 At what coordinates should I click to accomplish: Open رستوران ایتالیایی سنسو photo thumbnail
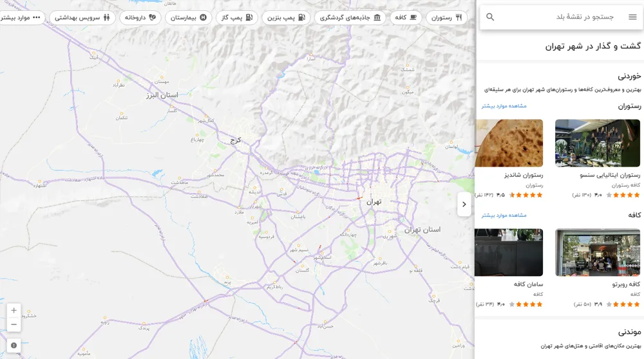point(597,143)
